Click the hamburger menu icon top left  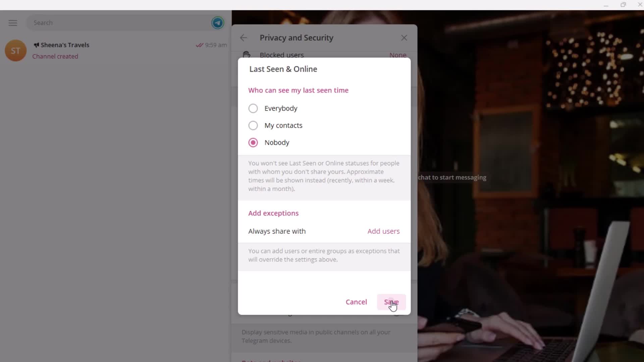[13, 22]
